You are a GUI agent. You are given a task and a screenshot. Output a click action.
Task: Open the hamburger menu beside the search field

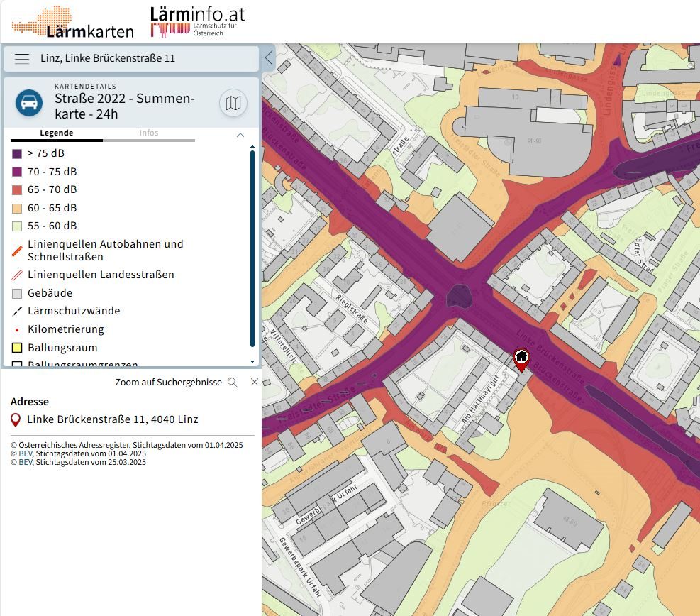click(x=22, y=58)
